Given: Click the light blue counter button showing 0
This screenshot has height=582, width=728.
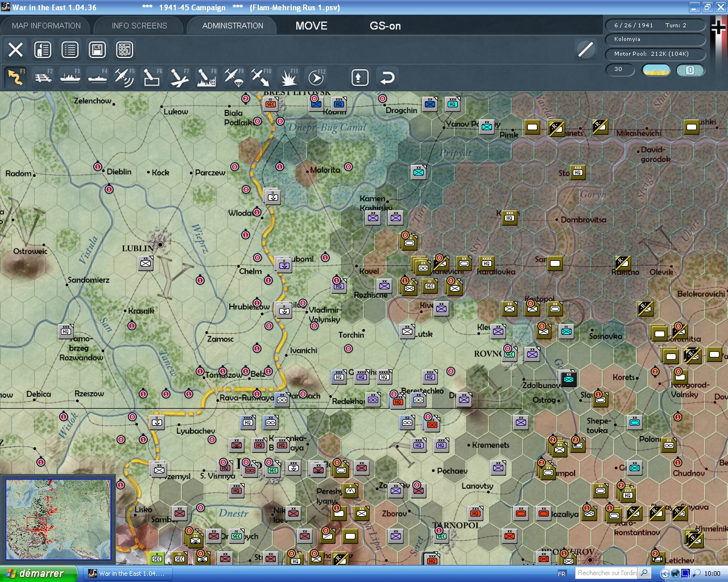Looking at the screenshot, I should (690, 70).
